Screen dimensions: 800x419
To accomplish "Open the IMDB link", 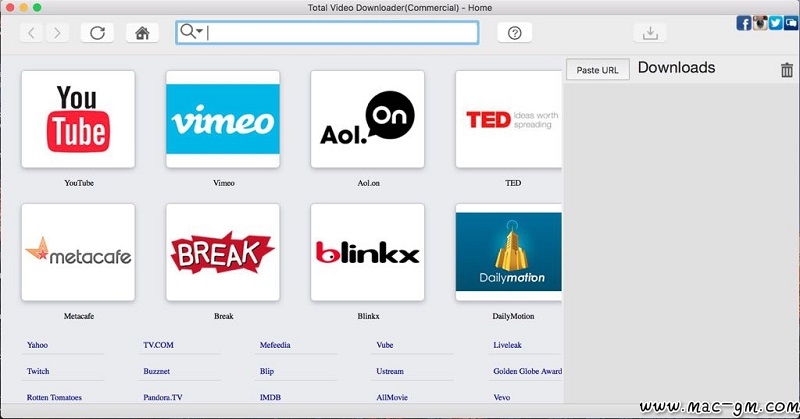I will pyautogui.click(x=270, y=397).
